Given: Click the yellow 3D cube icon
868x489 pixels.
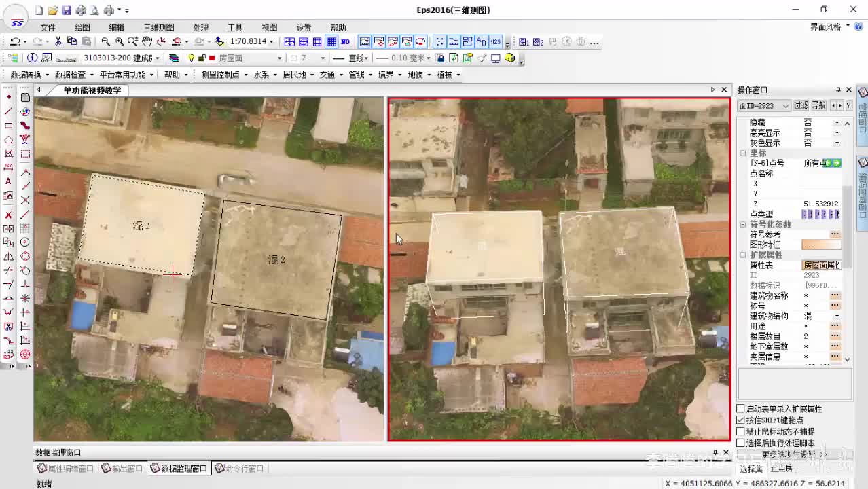Looking at the screenshot, I should point(510,58).
